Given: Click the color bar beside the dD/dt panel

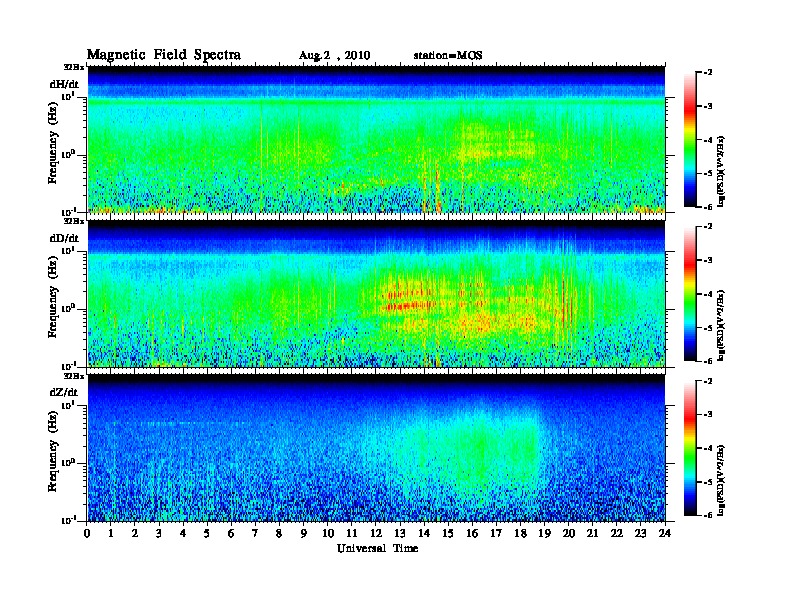Looking at the screenshot, I should coord(689,293).
